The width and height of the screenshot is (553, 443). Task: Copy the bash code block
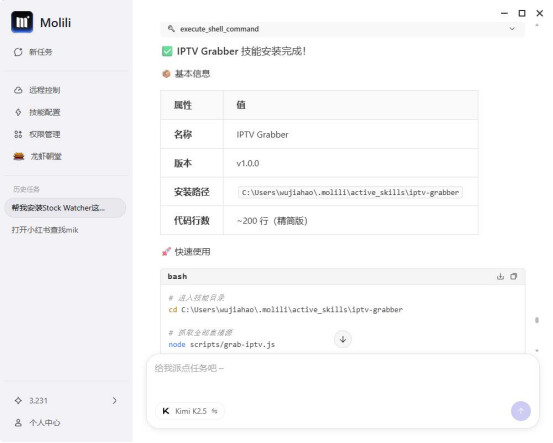pos(514,277)
